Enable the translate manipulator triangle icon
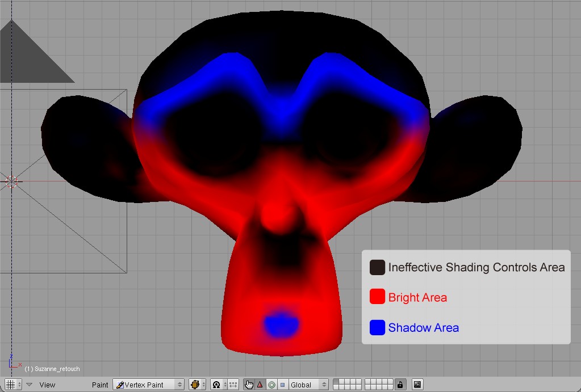581x392 pixels. click(260, 385)
